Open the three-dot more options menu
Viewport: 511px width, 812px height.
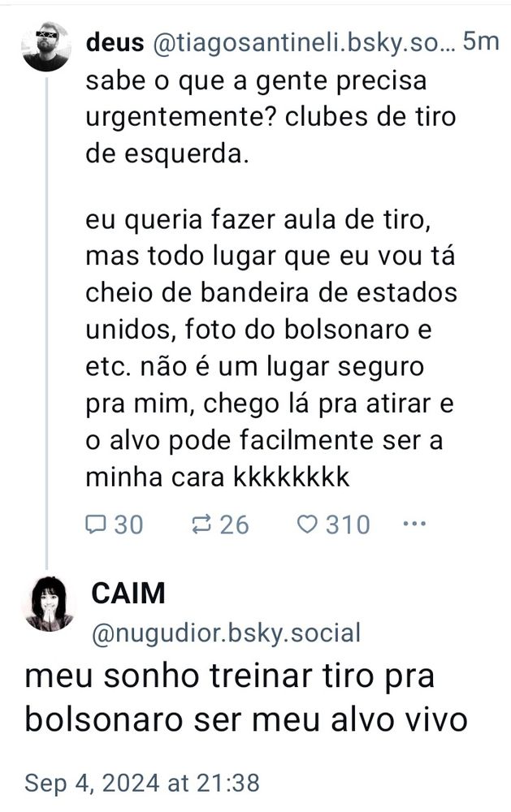coord(414,524)
